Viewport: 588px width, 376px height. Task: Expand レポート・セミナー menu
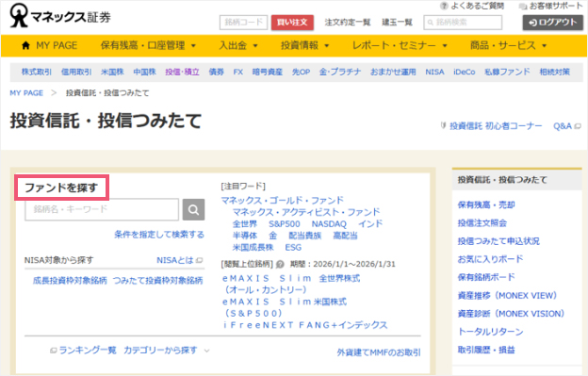[x=400, y=46]
